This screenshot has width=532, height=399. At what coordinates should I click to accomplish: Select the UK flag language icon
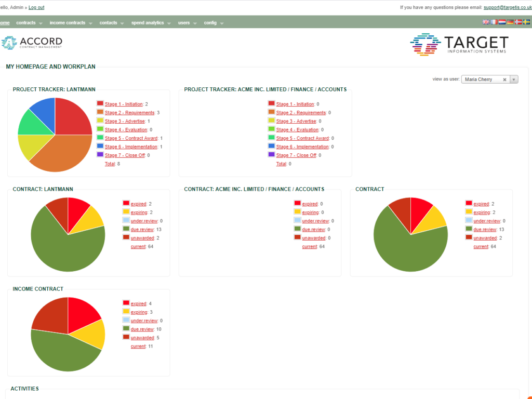(x=486, y=22)
